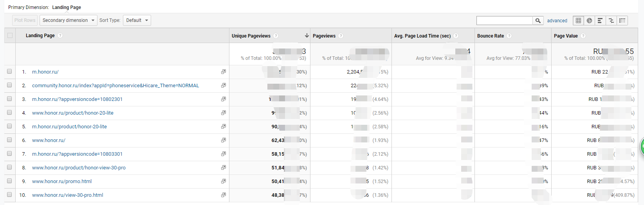The image size is (644, 205).
Task: Check row 6 www.honor.ru/ checkbox
Action: pos(9,140)
